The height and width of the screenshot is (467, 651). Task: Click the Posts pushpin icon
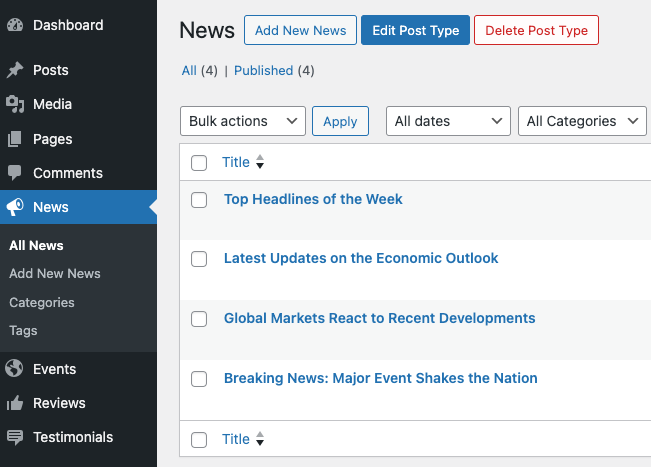[15, 70]
